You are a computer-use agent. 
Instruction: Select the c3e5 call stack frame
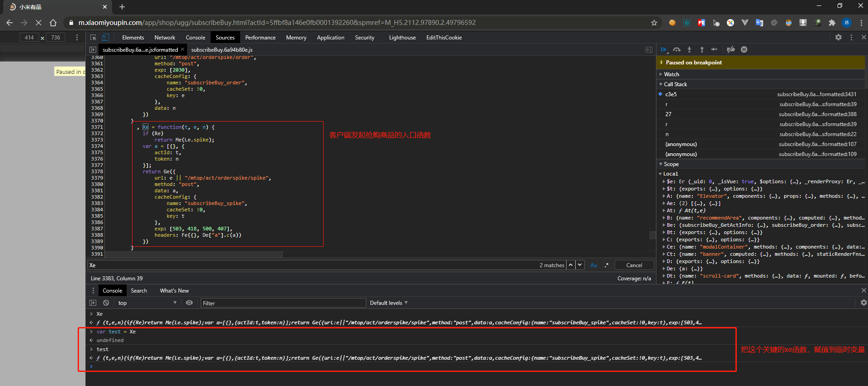(x=671, y=94)
